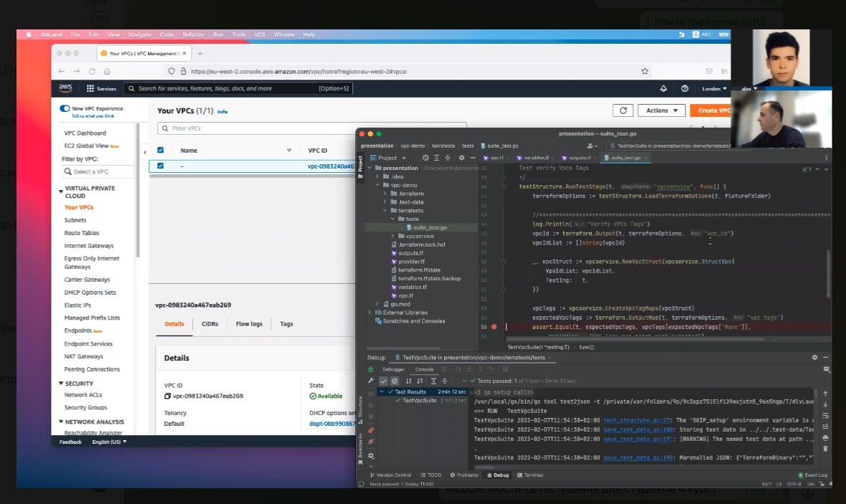This screenshot has height=504, width=846.
Task: Switch to the Debugger tab in GoLand
Action: coord(393,369)
